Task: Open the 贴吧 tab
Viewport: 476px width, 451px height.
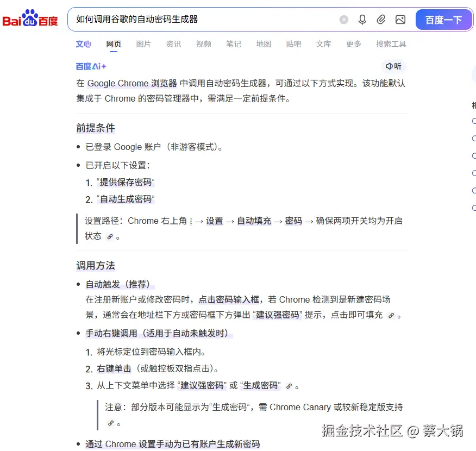Action: [x=293, y=44]
